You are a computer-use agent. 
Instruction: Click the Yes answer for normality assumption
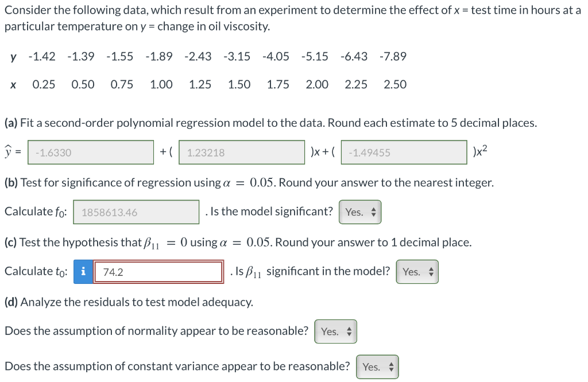(x=330, y=331)
